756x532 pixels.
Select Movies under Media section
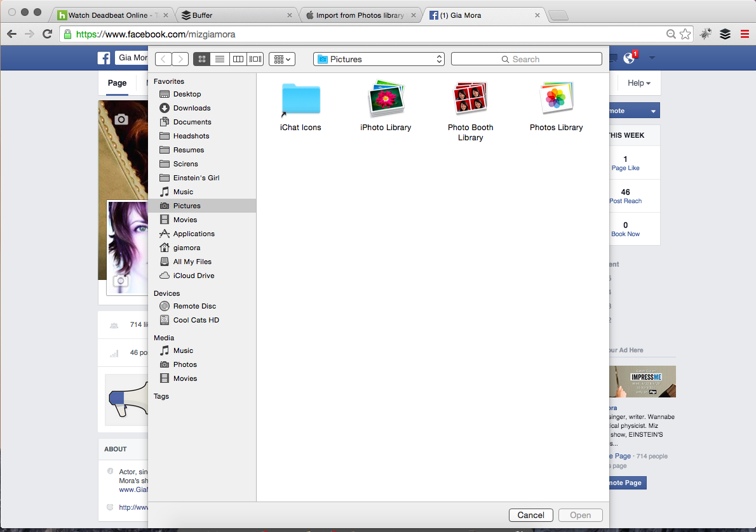pos(203,378)
